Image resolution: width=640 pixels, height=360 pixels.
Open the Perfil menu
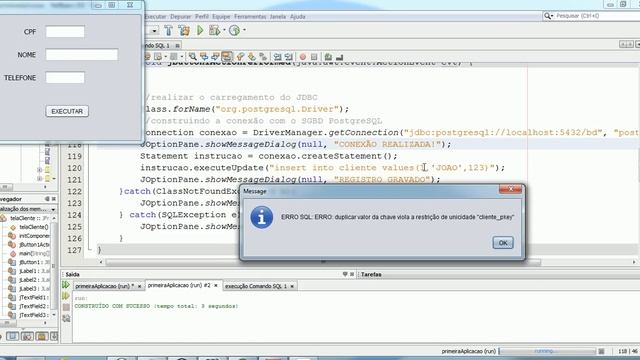(202, 17)
